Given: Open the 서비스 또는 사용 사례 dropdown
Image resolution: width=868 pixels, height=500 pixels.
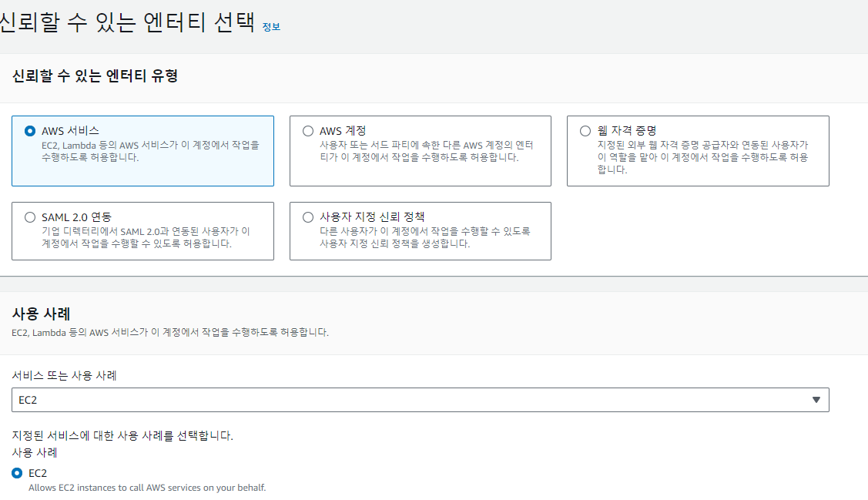Looking at the screenshot, I should pos(421,400).
